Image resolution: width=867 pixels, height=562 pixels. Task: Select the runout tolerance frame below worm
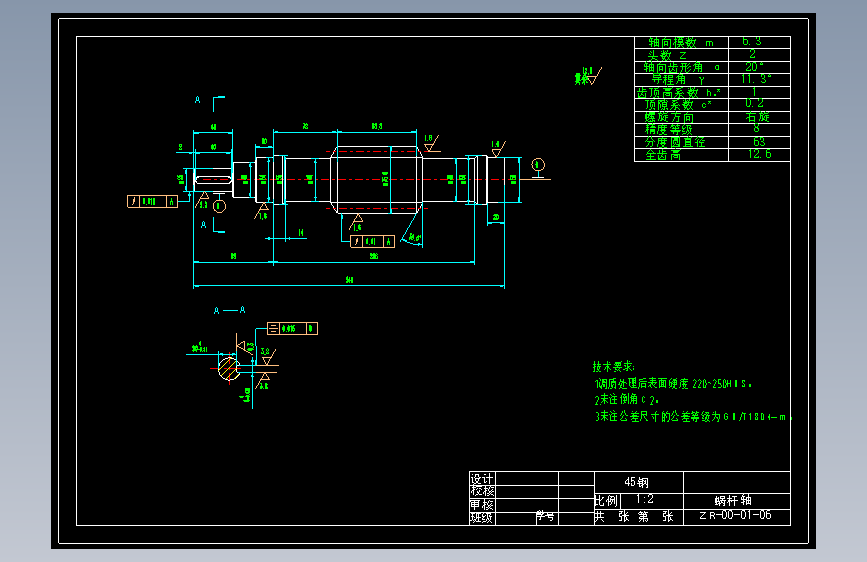point(373,242)
